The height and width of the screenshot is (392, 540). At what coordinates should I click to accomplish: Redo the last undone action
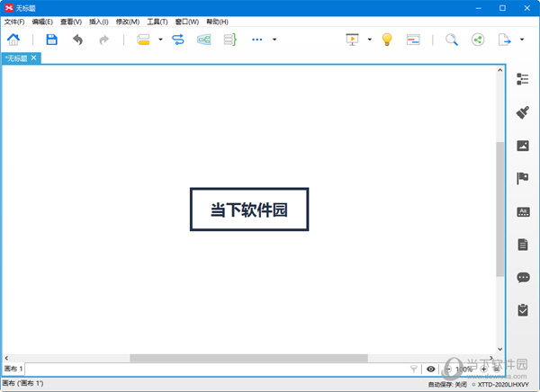(x=103, y=40)
